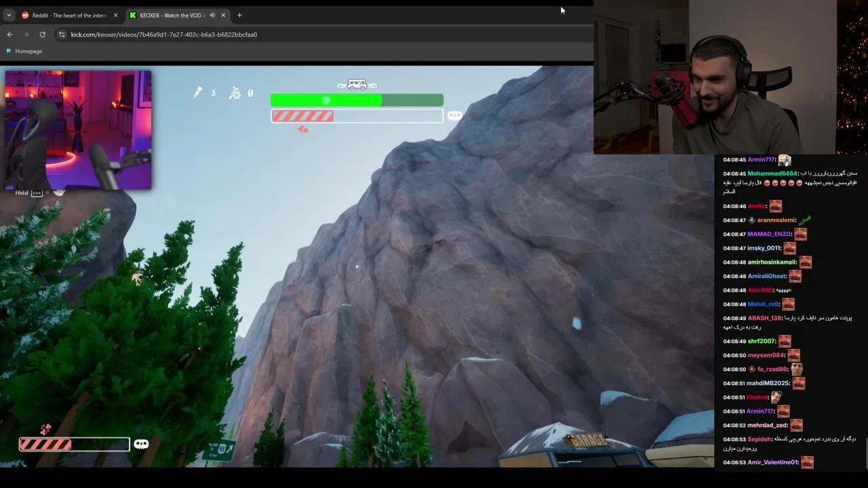
Task: Click the Mahdi_ro9 username in chat
Action: click(763, 304)
